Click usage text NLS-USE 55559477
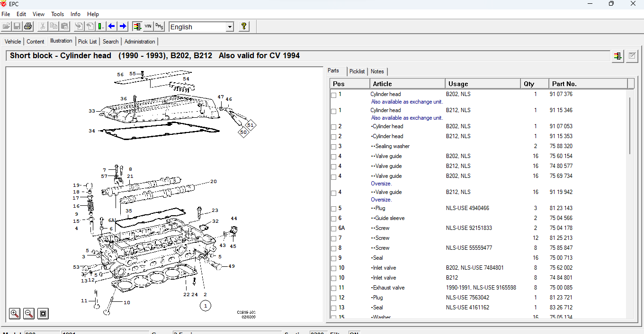The width and height of the screenshot is (644, 334). (469, 248)
